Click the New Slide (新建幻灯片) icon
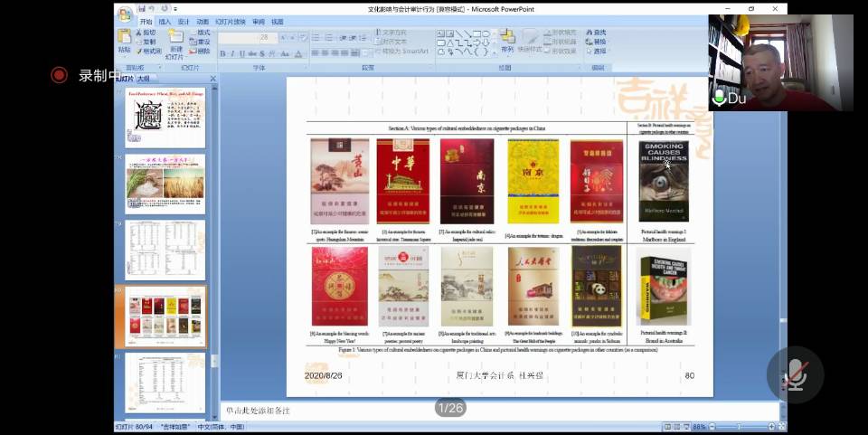The height and width of the screenshot is (435, 868). [176, 42]
